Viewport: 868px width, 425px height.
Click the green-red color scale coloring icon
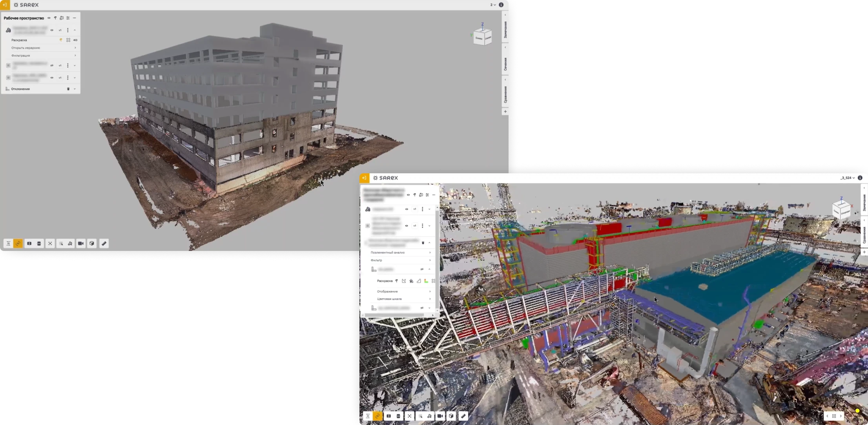click(426, 281)
